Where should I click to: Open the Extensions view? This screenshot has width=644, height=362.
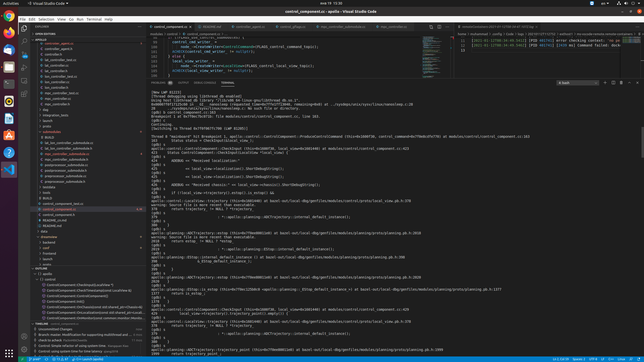pyautogui.click(x=24, y=94)
